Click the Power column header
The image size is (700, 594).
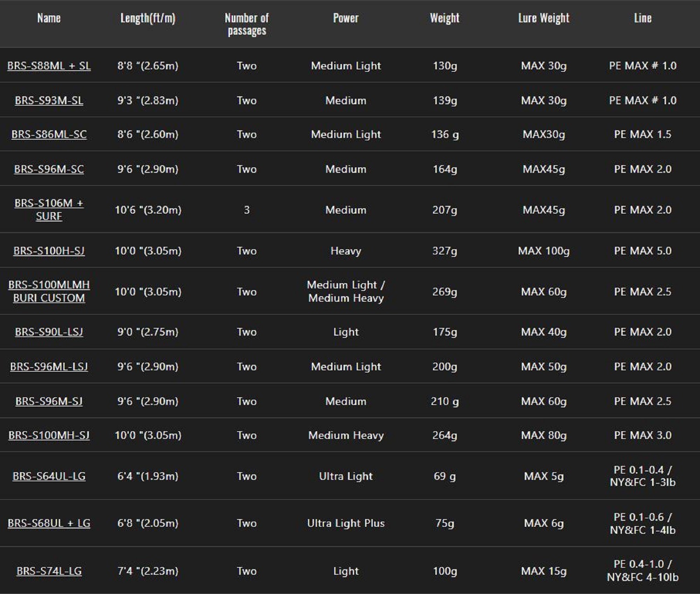pos(346,18)
